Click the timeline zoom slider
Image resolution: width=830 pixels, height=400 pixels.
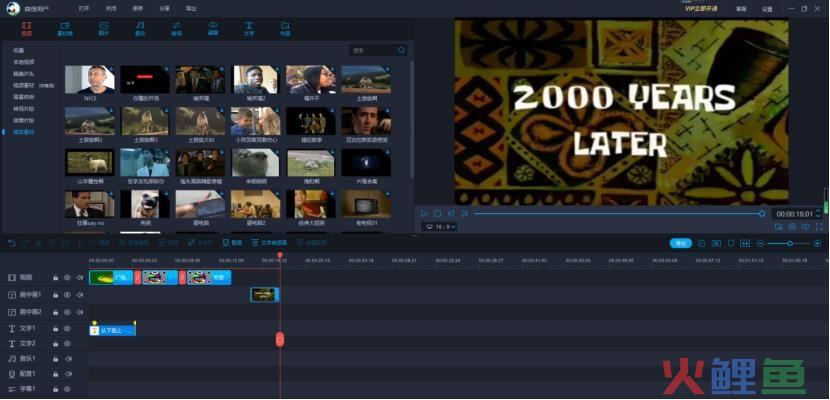[x=789, y=243]
